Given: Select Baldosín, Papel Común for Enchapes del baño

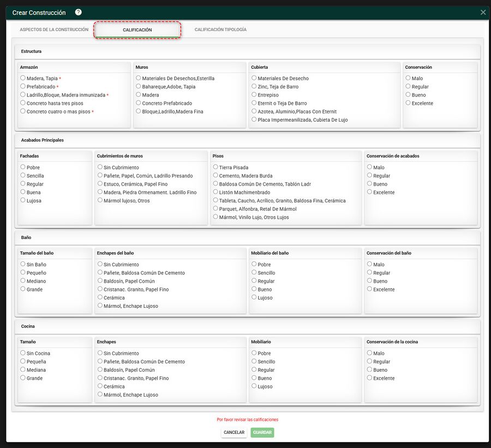Looking at the screenshot, I should pos(100,280).
